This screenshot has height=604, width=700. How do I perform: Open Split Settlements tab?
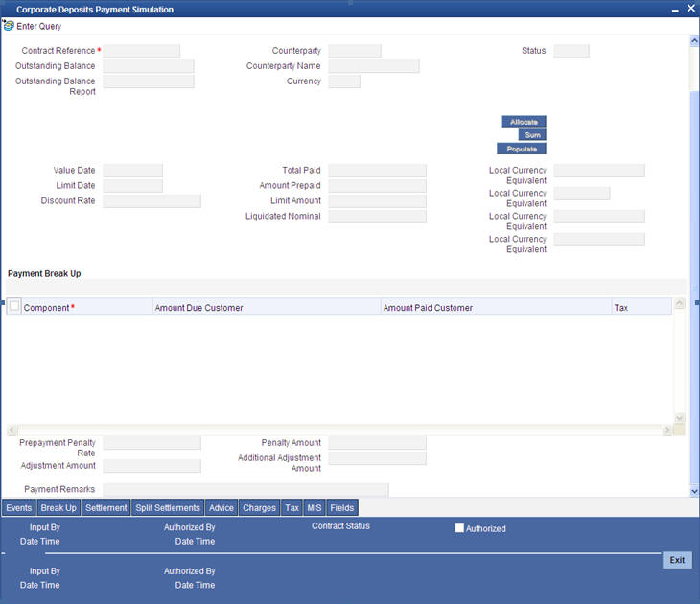tap(168, 508)
